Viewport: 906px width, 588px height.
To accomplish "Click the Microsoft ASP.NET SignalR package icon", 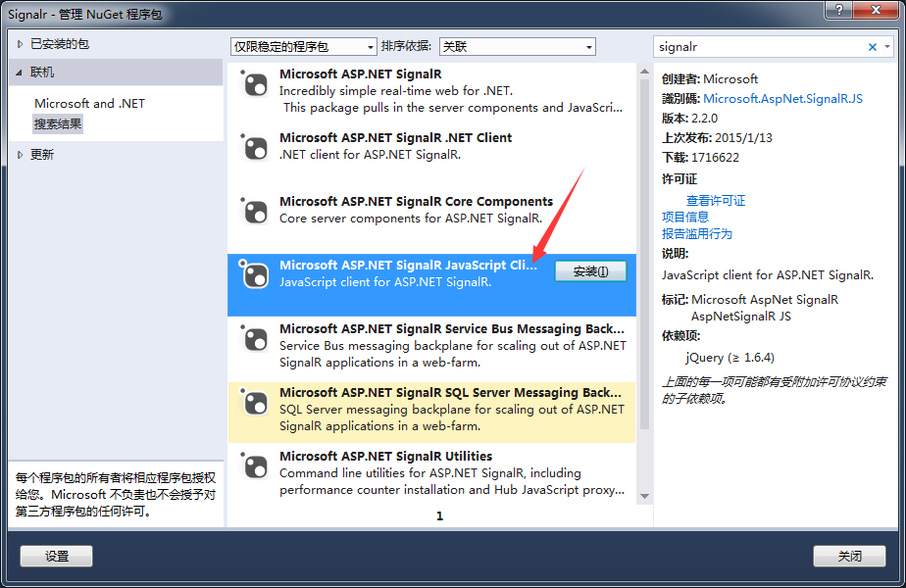I will coord(254,84).
